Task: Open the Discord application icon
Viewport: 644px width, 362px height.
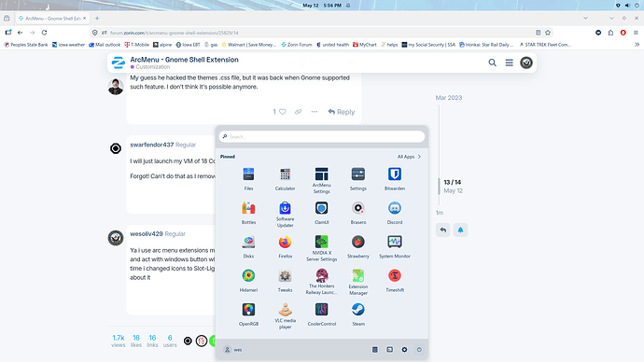Action: coord(394,213)
